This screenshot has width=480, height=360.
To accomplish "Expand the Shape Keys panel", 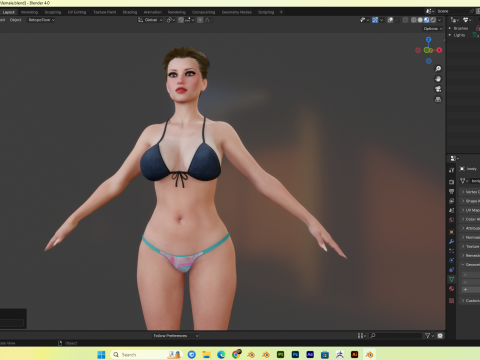I will (x=470, y=201).
